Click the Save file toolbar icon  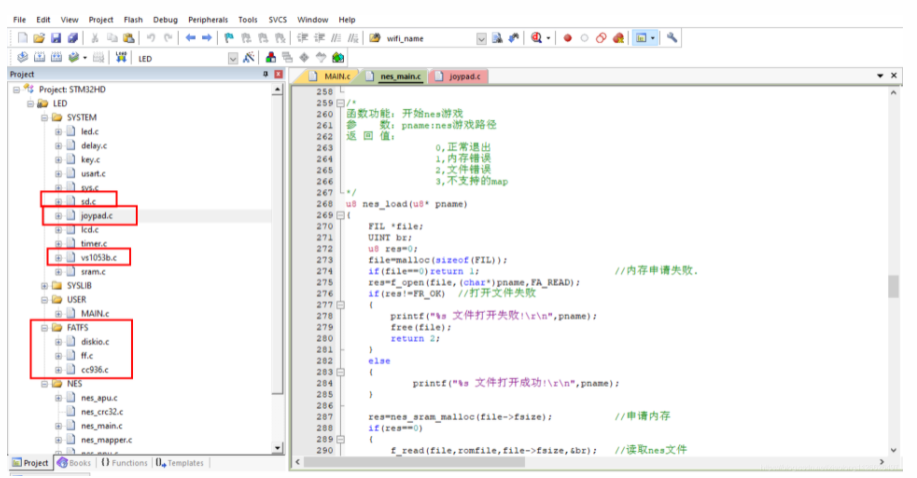click(55, 38)
